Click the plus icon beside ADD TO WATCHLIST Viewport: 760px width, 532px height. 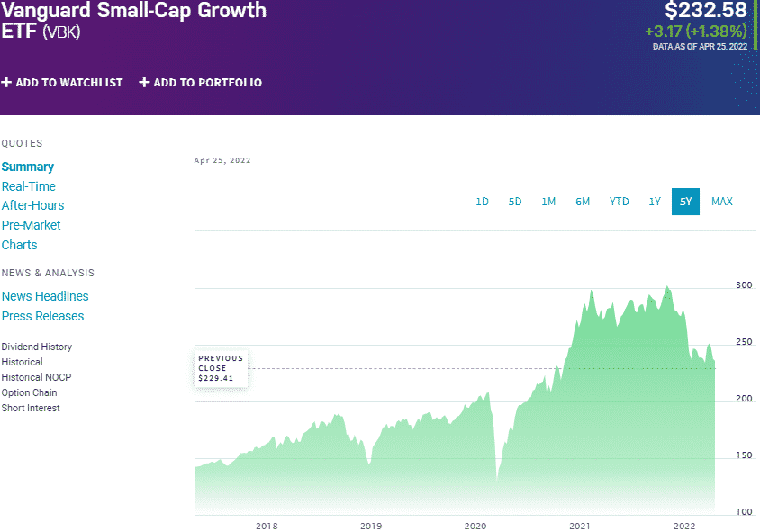(x=8, y=82)
